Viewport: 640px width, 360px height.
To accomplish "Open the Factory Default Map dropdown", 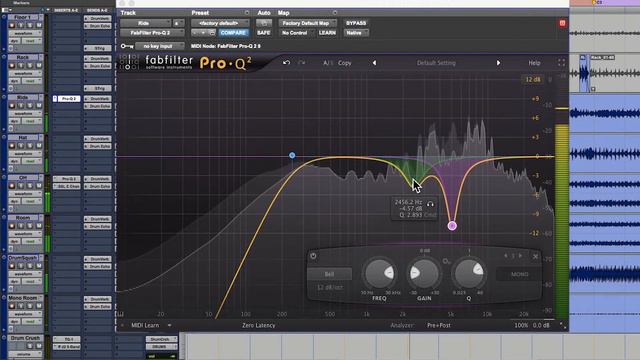I will [308, 23].
